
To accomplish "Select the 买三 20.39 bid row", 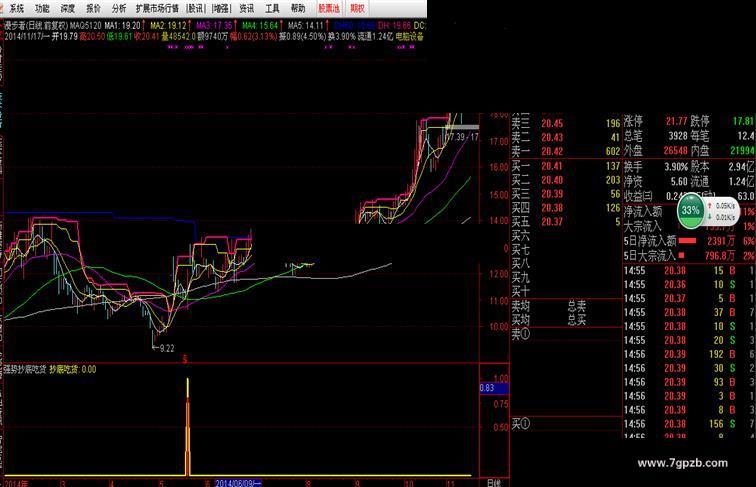I will click(566, 194).
